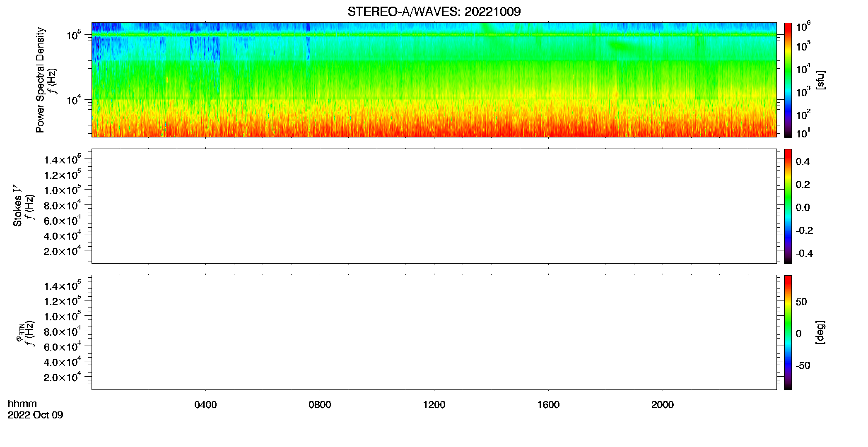868x447 pixels.
Task: Click the hhmm time format label
Action: (x=22, y=404)
